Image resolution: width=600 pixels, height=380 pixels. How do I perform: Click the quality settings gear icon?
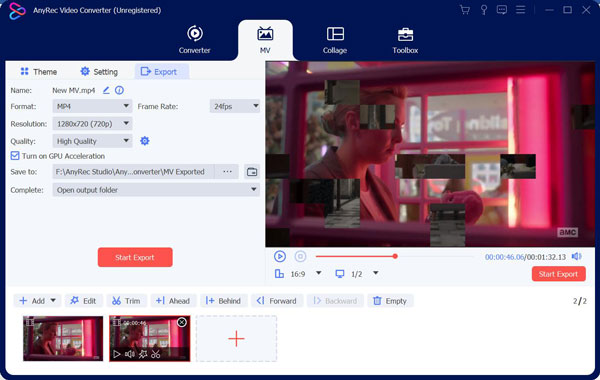[x=145, y=141]
